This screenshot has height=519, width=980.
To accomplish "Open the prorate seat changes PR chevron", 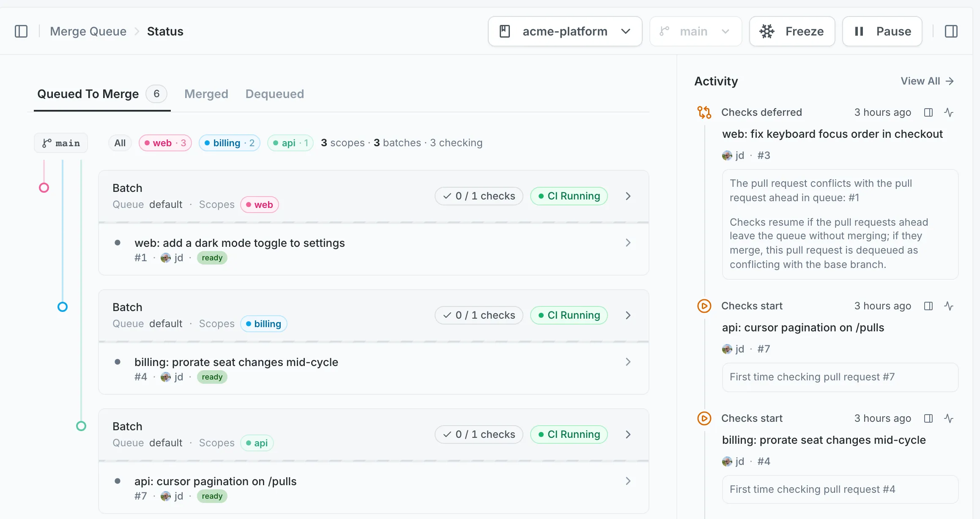I will (628, 362).
